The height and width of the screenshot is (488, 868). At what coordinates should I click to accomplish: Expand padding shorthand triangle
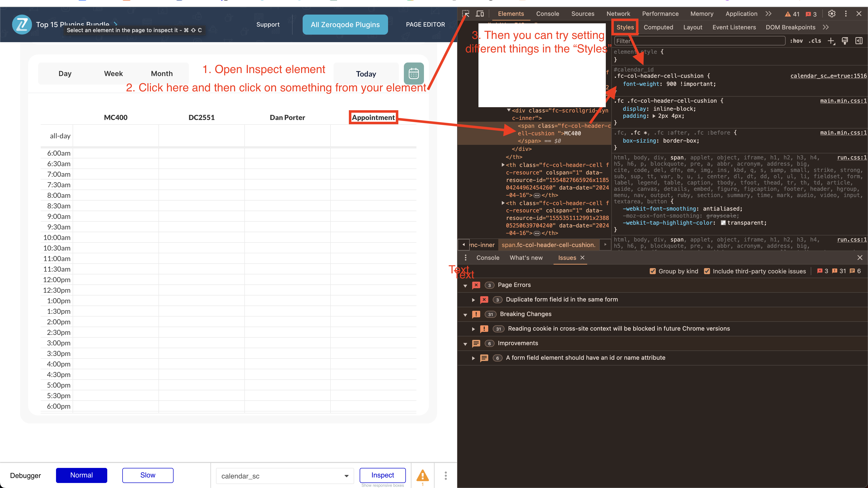654,116
